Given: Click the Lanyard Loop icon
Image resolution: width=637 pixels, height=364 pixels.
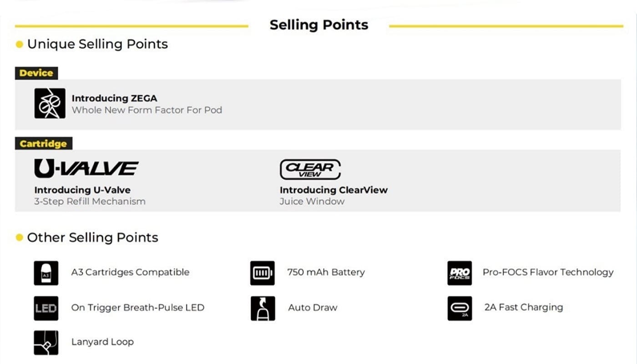Looking at the screenshot, I should point(46,343).
